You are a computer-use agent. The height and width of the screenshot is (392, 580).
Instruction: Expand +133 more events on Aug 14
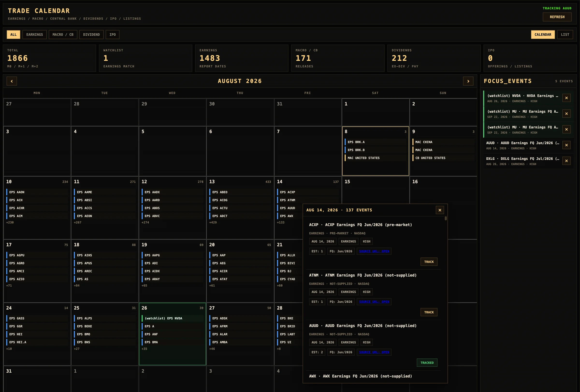tap(281, 222)
